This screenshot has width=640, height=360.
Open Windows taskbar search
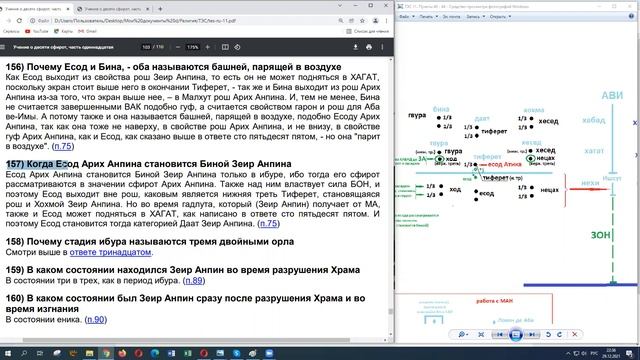point(24,353)
